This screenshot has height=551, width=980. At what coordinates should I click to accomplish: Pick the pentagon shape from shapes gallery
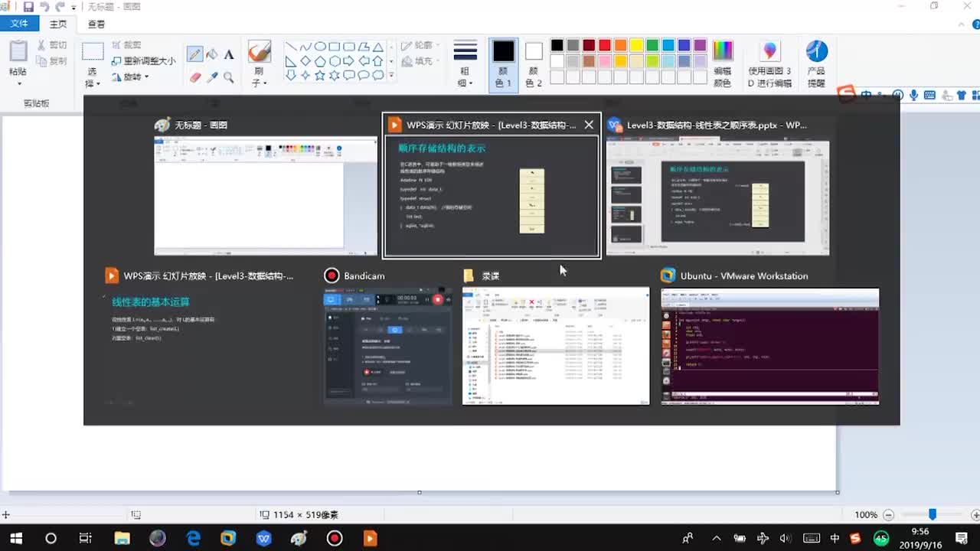click(x=320, y=61)
